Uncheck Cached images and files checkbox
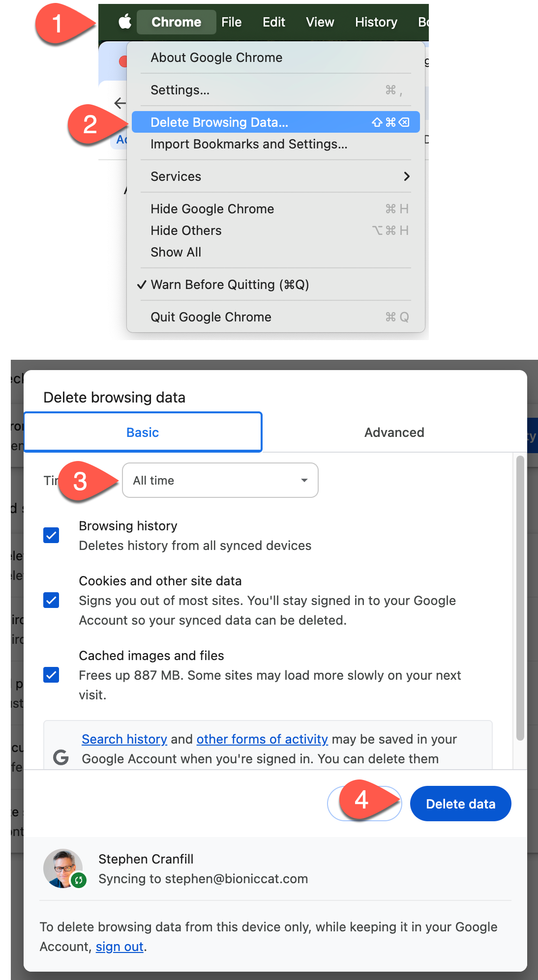This screenshot has width=538, height=980. [51, 675]
